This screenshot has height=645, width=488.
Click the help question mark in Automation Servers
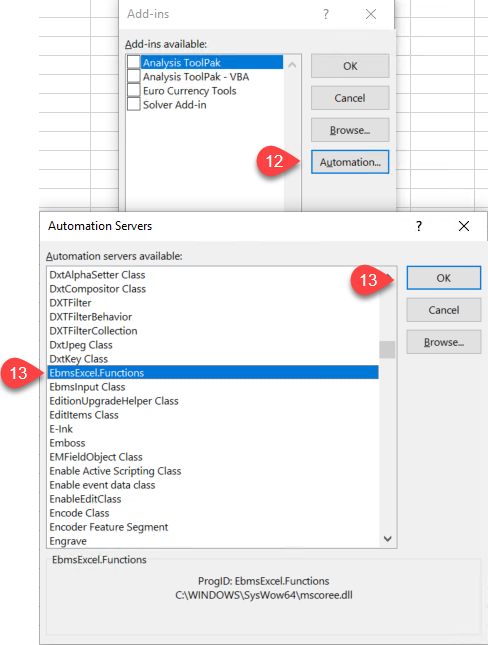tap(419, 226)
